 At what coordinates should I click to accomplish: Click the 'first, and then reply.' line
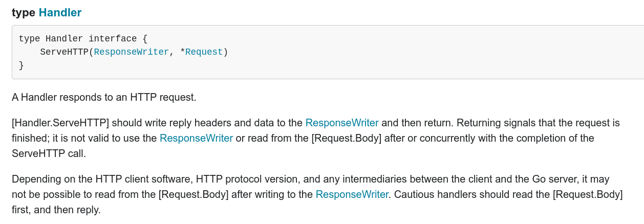pyautogui.click(x=56, y=210)
